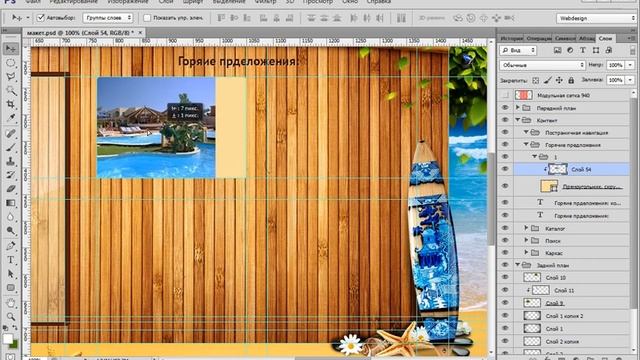Toggle the Автовыбор checkbox
The height and width of the screenshot is (360, 640).
coord(40,18)
